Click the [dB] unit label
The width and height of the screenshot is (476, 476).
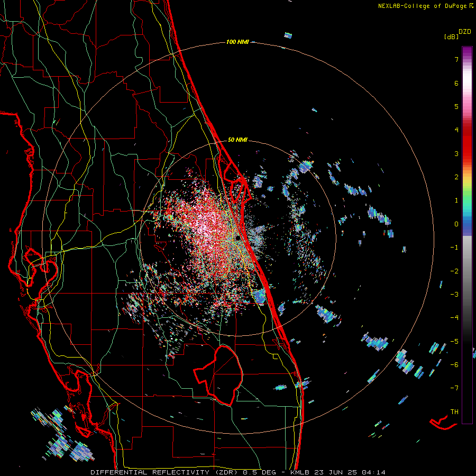tap(451, 36)
